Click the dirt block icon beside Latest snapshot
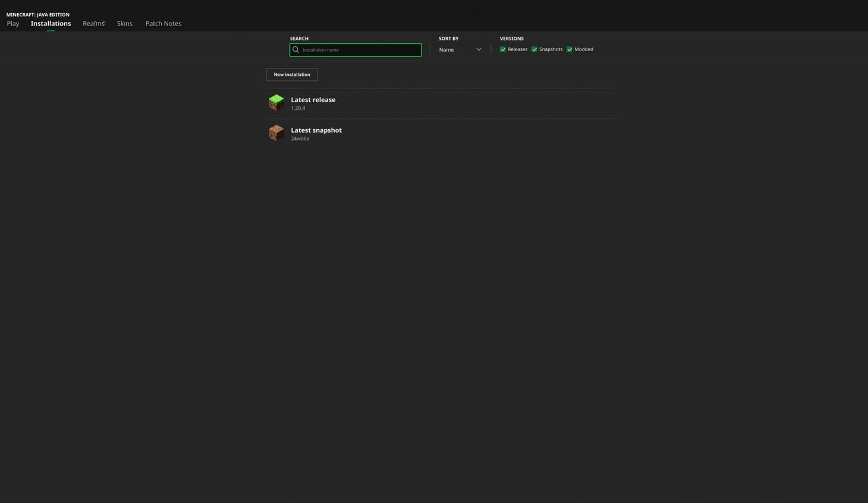Viewport: 868px width, 503px height. pos(276,133)
